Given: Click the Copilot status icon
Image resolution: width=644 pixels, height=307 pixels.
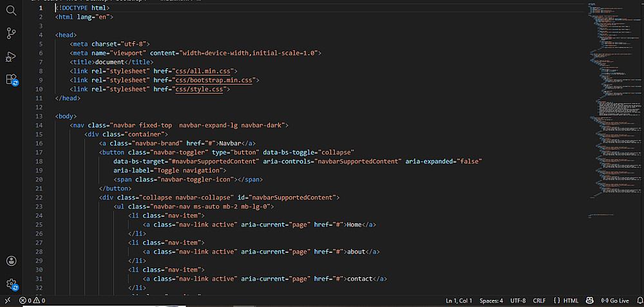Looking at the screenshot, I should [x=590, y=301].
